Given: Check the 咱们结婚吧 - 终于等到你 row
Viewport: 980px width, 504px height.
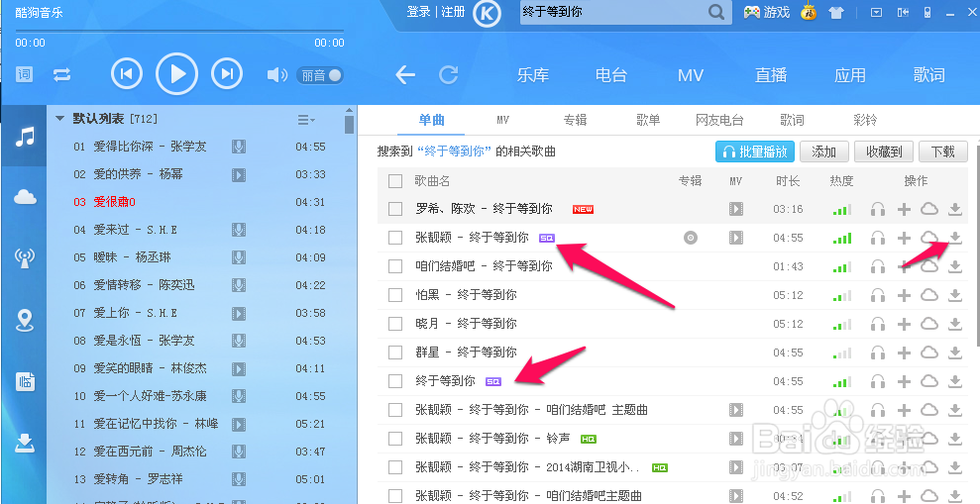Looking at the screenshot, I should click(x=395, y=266).
